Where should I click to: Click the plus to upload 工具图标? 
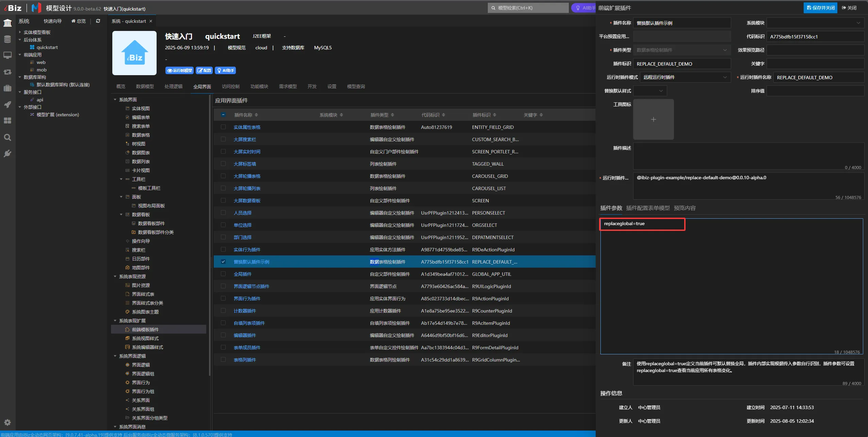coord(653,119)
